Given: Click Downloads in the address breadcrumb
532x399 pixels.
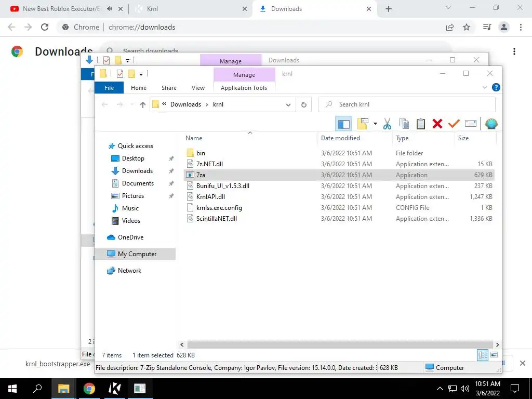Looking at the screenshot, I should pyautogui.click(x=185, y=104).
